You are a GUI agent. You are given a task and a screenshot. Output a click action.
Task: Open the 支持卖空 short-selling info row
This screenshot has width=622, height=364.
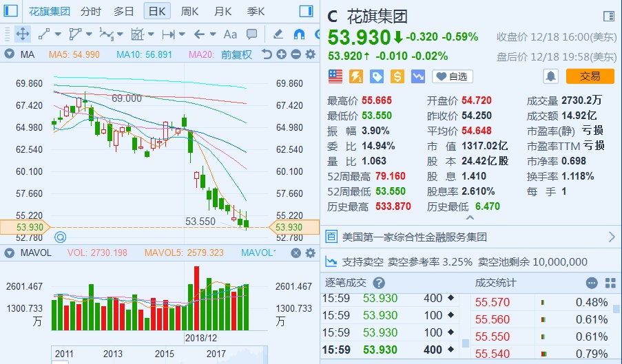click(471, 261)
